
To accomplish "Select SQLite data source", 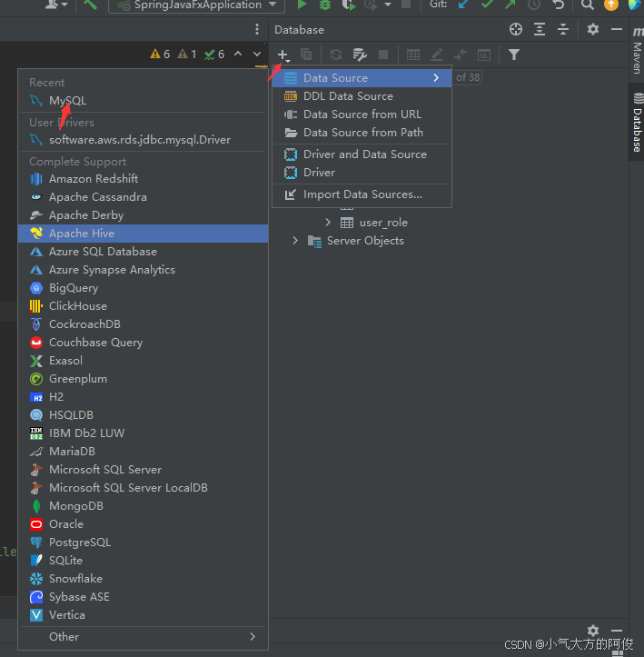I will click(x=143, y=560).
